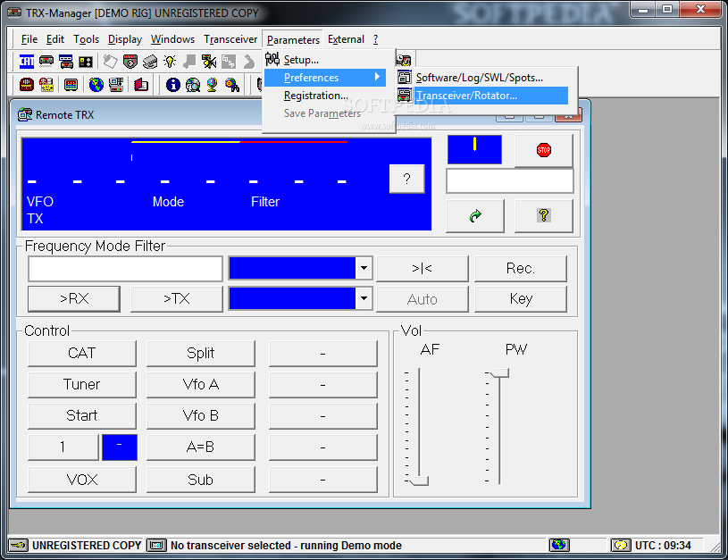Click the frequency input field
This screenshot has width=728, height=560.
point(125,269)
